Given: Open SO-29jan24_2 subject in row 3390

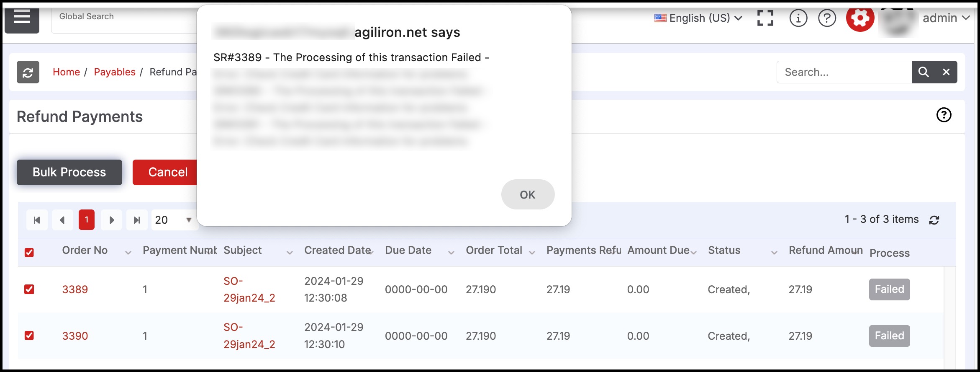Looking at the screenshot, I should click(249, 336).
